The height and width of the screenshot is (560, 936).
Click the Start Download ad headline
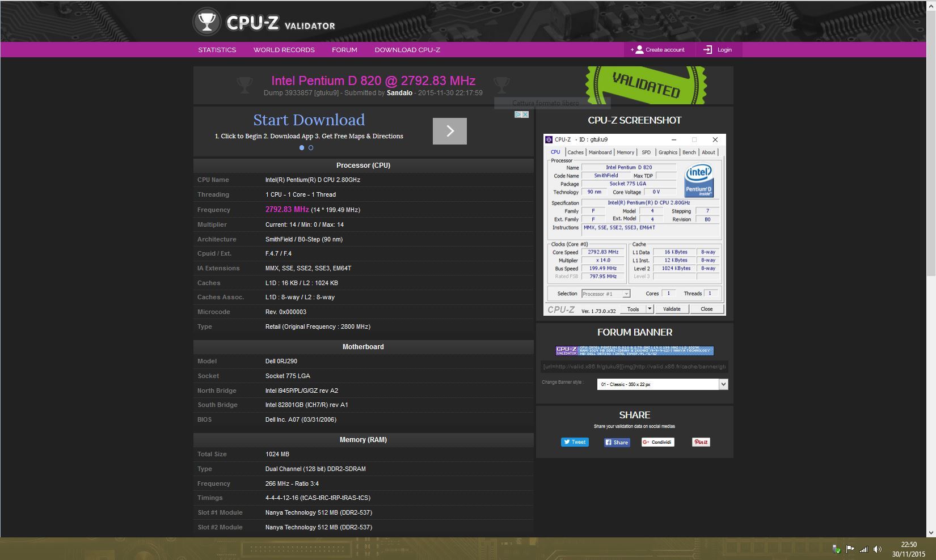(x=309, y=120)
